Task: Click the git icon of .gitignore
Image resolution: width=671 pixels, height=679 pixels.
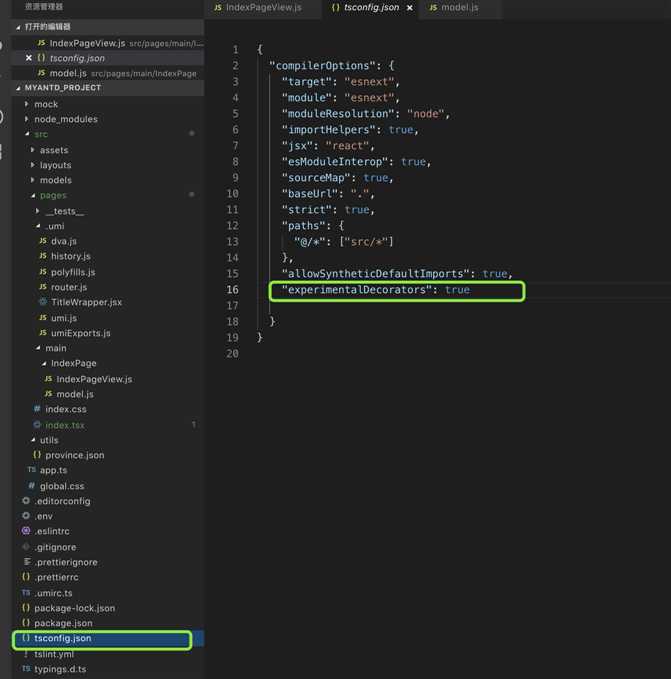Action: pyautogui.click(x=26, y=546)
